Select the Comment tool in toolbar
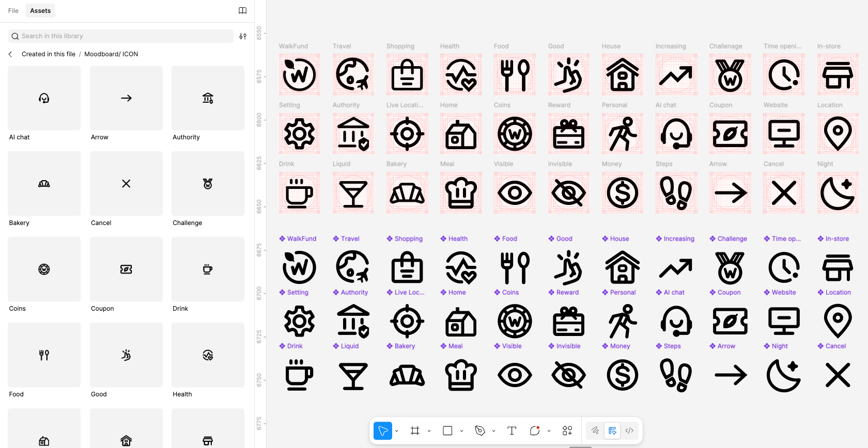This screenshot has width=868, height=448. (535, 430)
